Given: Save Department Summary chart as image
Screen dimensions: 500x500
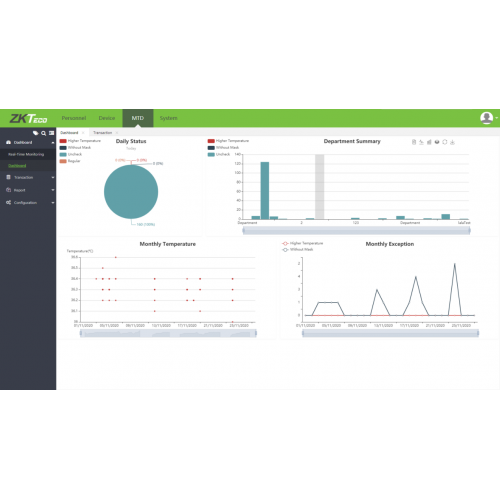Looking at the screenshot, I should [452, 142].
